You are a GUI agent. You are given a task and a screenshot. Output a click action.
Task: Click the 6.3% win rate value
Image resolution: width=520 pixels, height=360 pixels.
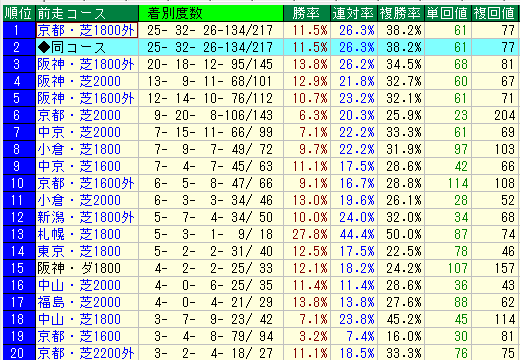pyautogui.click(x=313, y=115)
